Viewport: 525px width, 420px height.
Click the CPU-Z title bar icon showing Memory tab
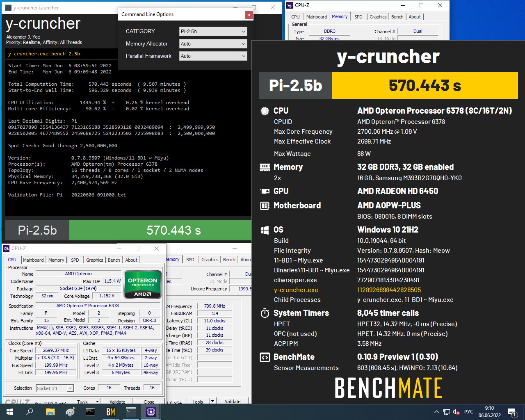pos(290,5)
